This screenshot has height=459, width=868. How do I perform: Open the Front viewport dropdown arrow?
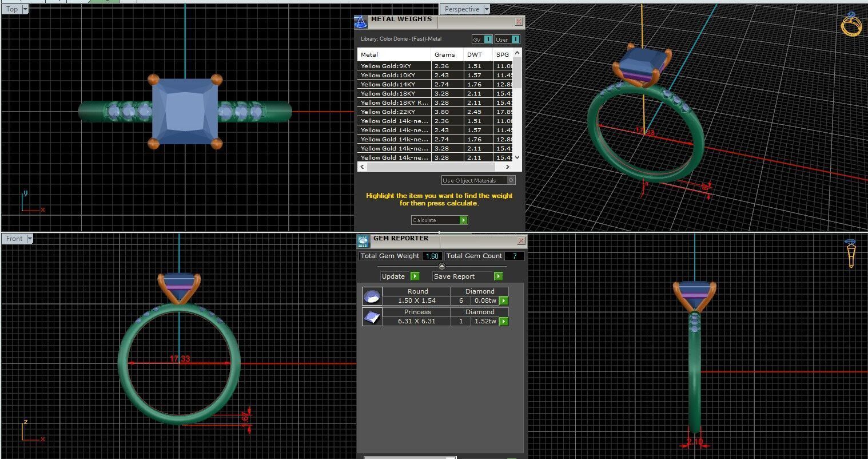[x=30, y=239]
